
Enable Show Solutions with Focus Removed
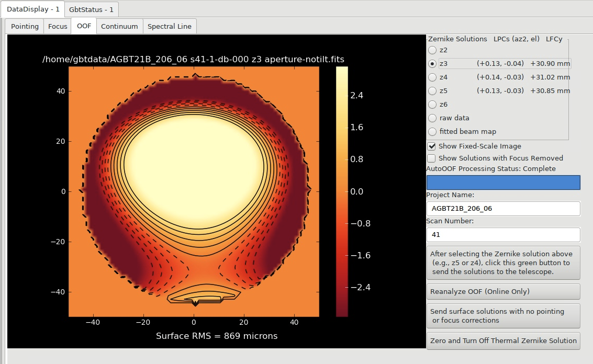click(x=431, y=158)
